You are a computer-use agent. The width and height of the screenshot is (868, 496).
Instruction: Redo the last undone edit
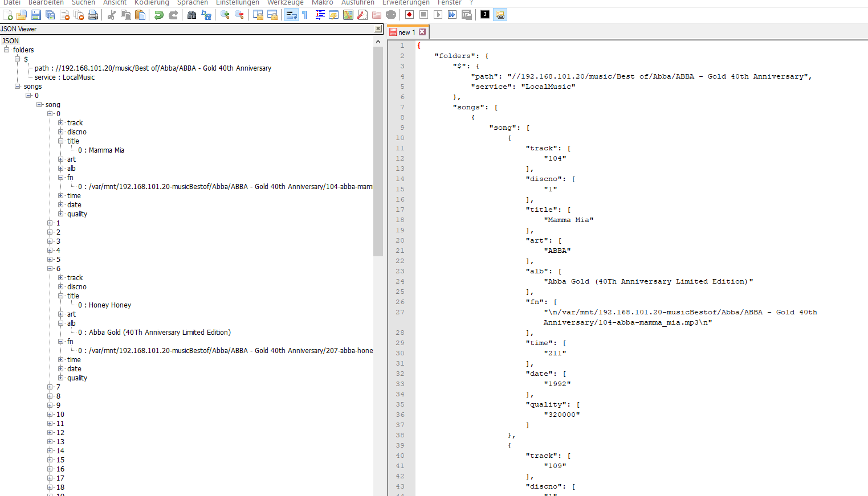pyautogui.click(x=173, y=15)
